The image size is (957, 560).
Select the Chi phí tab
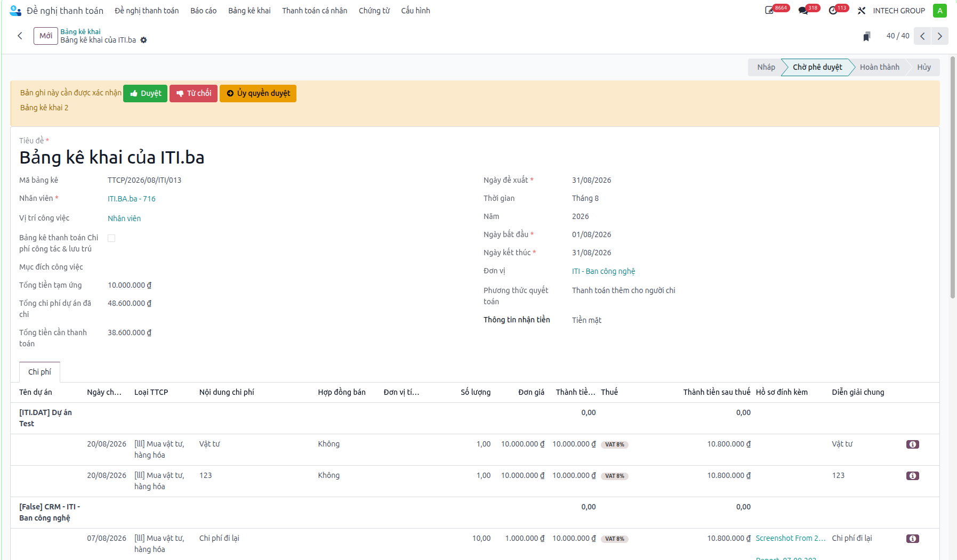(x=39, y=372)
